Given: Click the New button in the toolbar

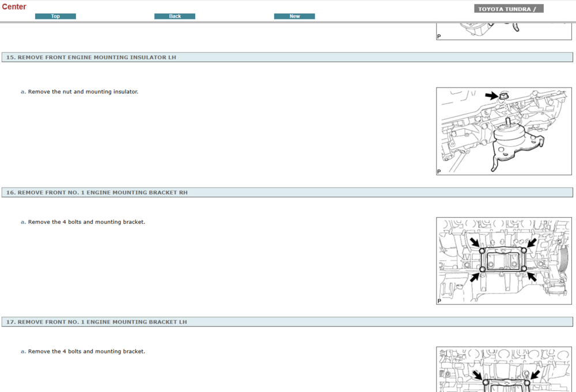Looking at the screenshot, I should click(x=294, y=16).
